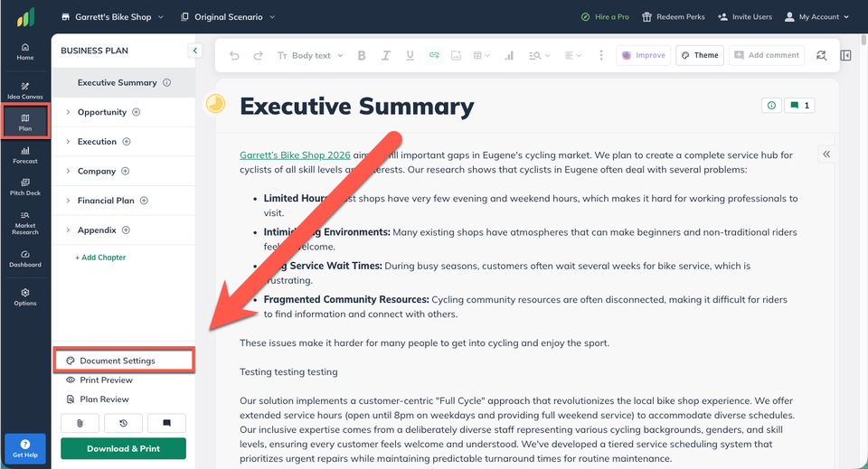Open the green info button beside the title

click(x=771, y=105)
